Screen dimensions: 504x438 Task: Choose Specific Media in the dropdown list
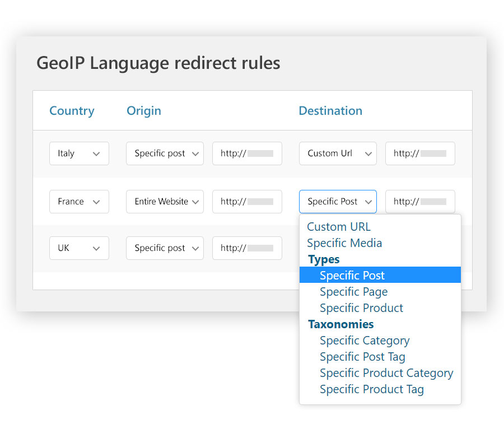coord(344,243)
